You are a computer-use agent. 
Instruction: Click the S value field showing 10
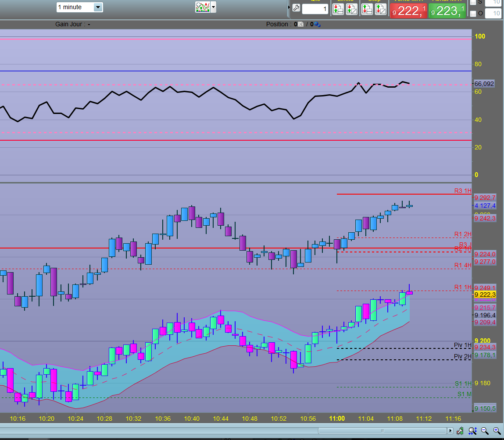(x=493, y=3)
